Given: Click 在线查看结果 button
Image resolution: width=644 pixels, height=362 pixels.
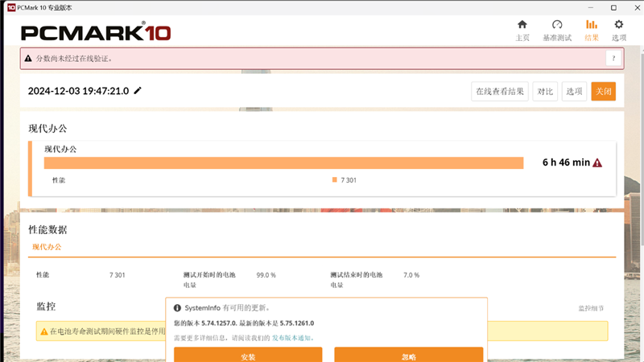Looking at the screenshot, I should coord(499,91).
